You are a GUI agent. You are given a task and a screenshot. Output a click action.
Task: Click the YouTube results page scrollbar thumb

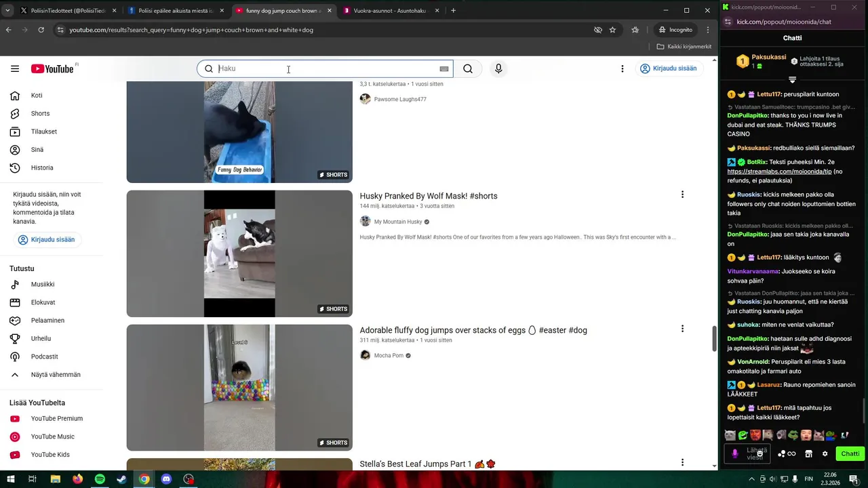pyautogui.click(x=714, y=338)
